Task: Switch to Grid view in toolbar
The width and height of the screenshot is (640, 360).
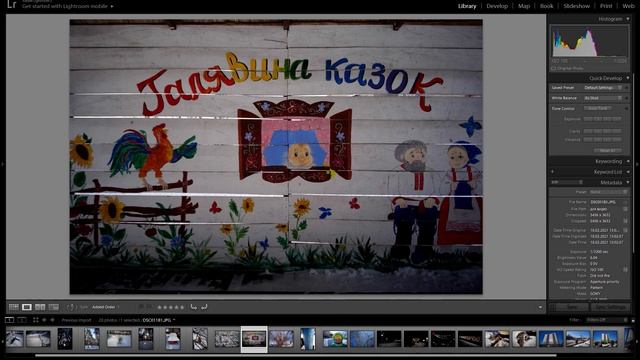Action: (14, 307)
